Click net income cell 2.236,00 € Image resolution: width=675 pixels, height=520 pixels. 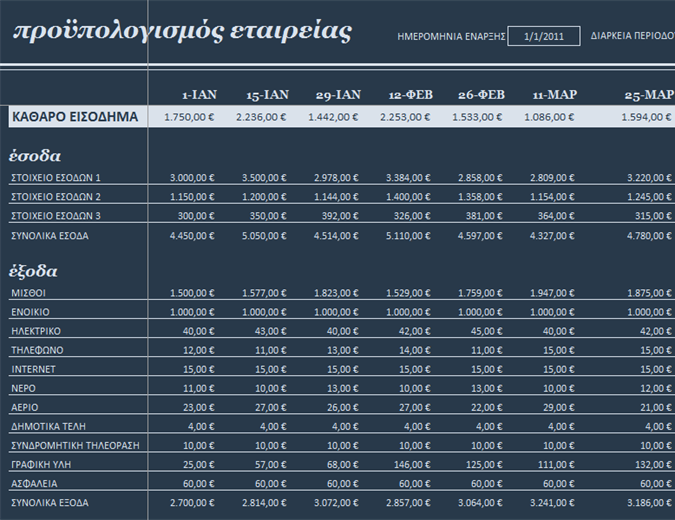(261, 117)
